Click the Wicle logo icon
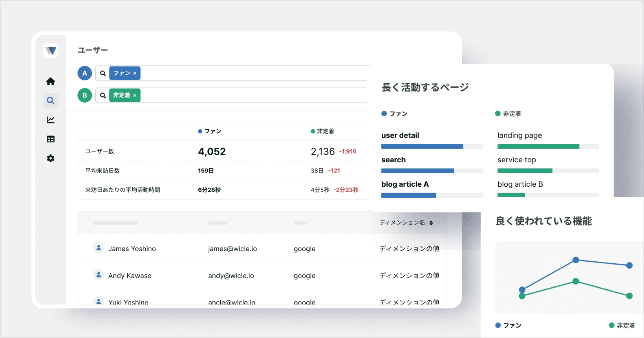This screenshot has height=338, width=644. click(x=51, y=51)
